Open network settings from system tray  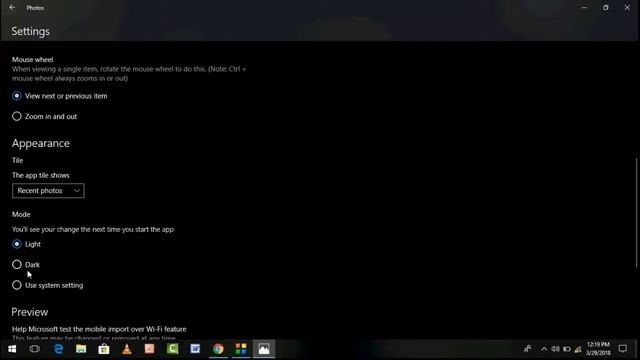(578, 349)
